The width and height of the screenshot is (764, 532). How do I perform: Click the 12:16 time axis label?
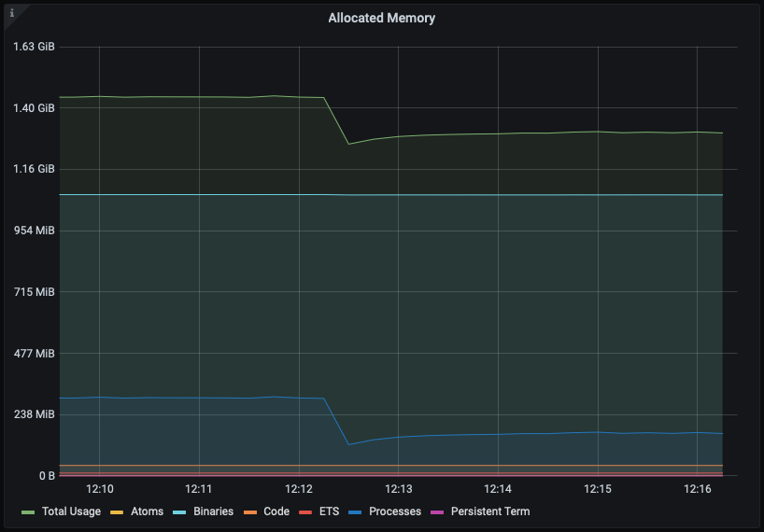pyautogui.click(x=698, y=489)
